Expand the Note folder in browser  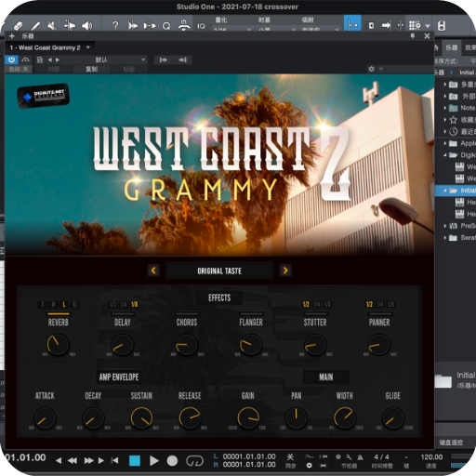tap(445, 108)
